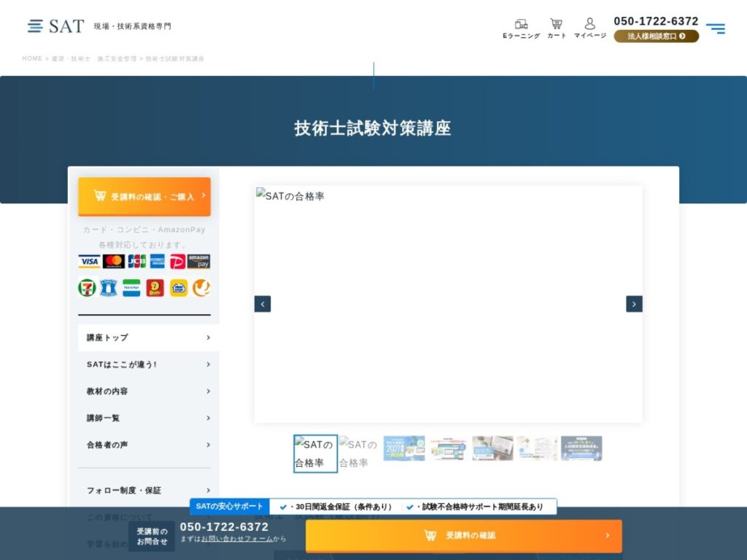The height and width of the screenshot is (560, 747).
Task: Open 施工安全管理 breadcrumb link
Action: pyautogui.click(x=117, y=58)
